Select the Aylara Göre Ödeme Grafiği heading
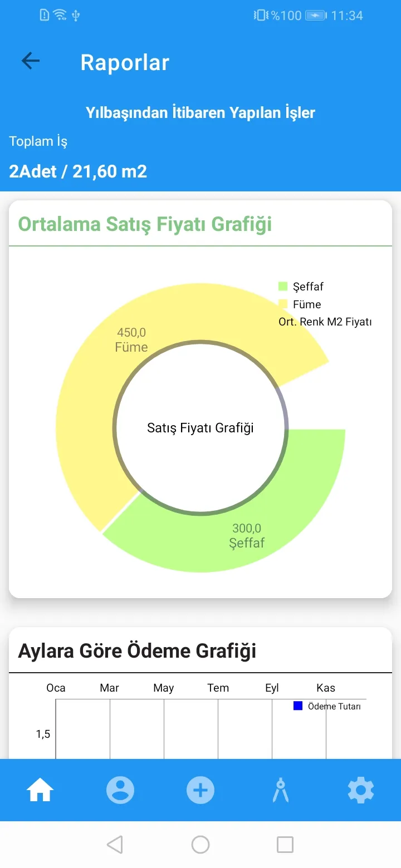The image size is (401, 868). (137, 651)
